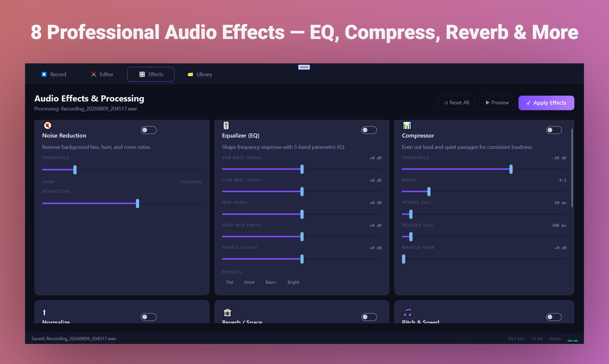
Task: Switch on the Compressor toggle
Action: coord(554,130)
